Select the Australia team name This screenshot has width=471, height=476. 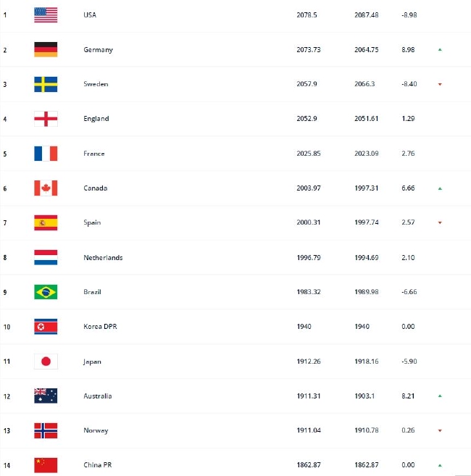[98, 396]
